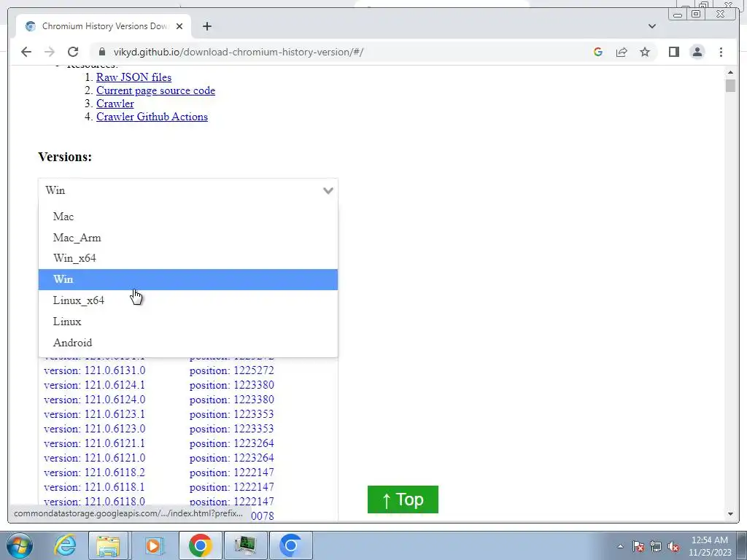
Task: Open Action Center flag icon
Action: pyautogui.click(x=639, y=546)
